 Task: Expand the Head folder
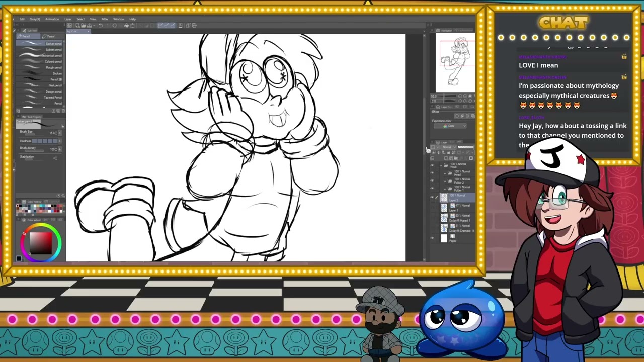[x=445, y=173]
